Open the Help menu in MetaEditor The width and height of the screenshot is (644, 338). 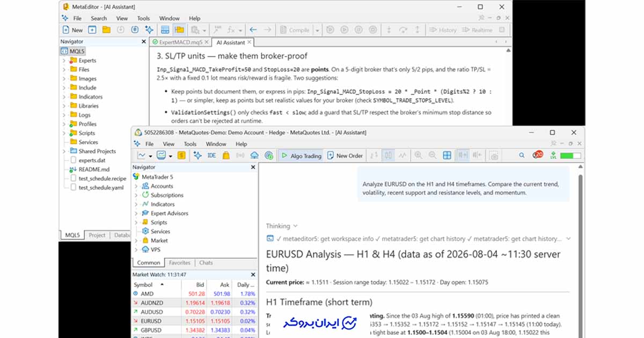click(194, 18)
